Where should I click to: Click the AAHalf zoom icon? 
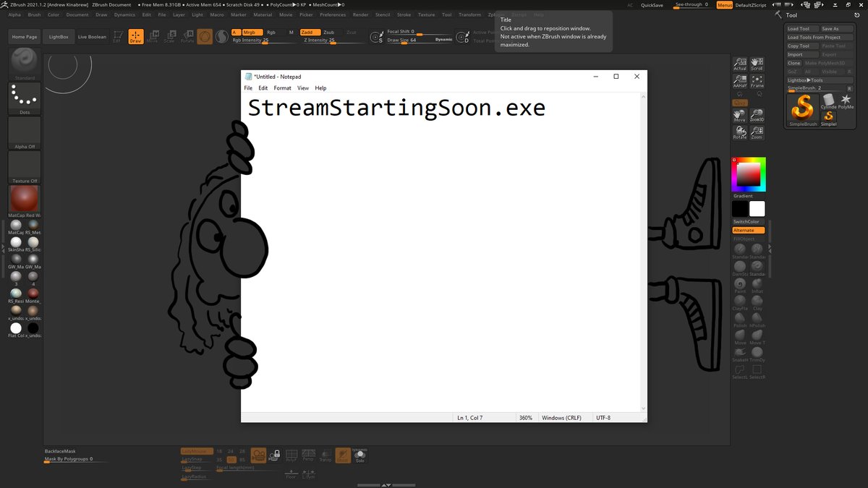point(740,81)
